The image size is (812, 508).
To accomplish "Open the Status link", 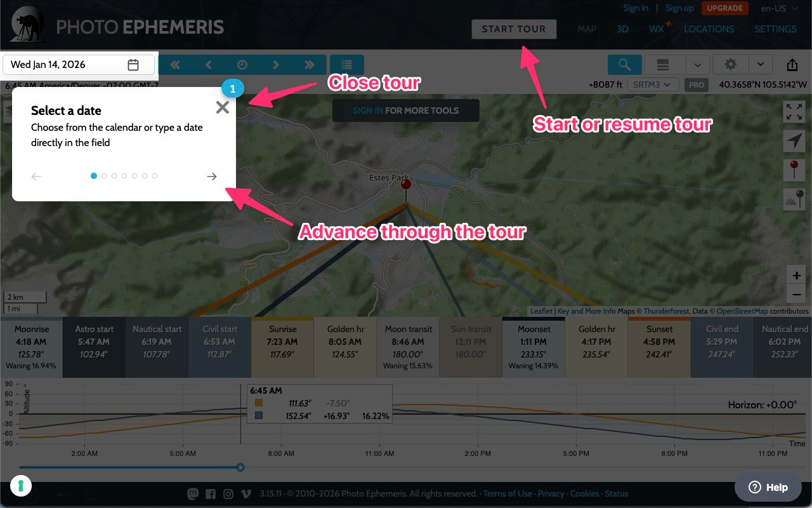I will tap(617, 493).
